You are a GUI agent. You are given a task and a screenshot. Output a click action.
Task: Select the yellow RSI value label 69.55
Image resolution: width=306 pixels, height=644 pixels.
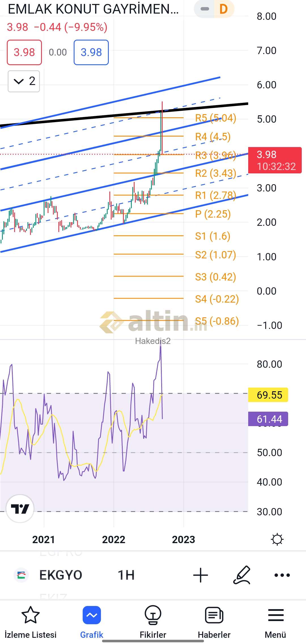[268, 395]
